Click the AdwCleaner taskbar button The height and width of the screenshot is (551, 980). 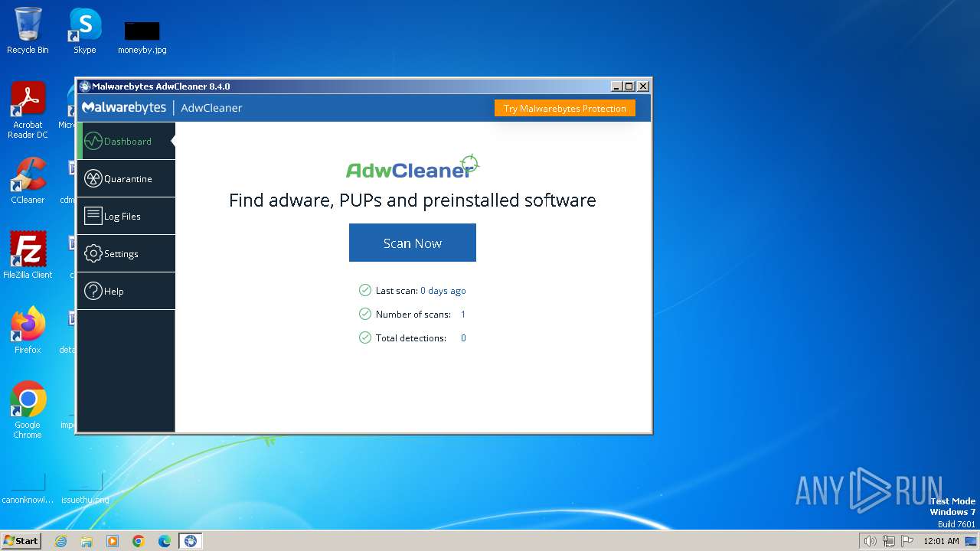[191, 541]
